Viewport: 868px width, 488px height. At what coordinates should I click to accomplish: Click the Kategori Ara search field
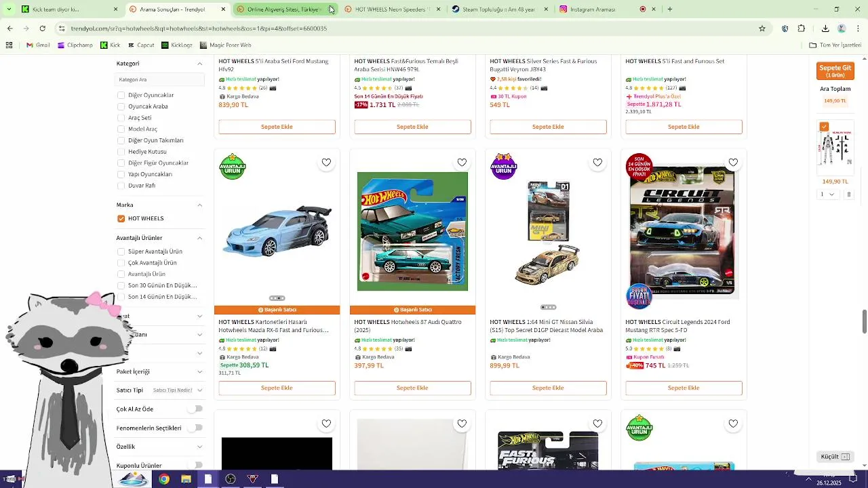click(x=160, y=79)
